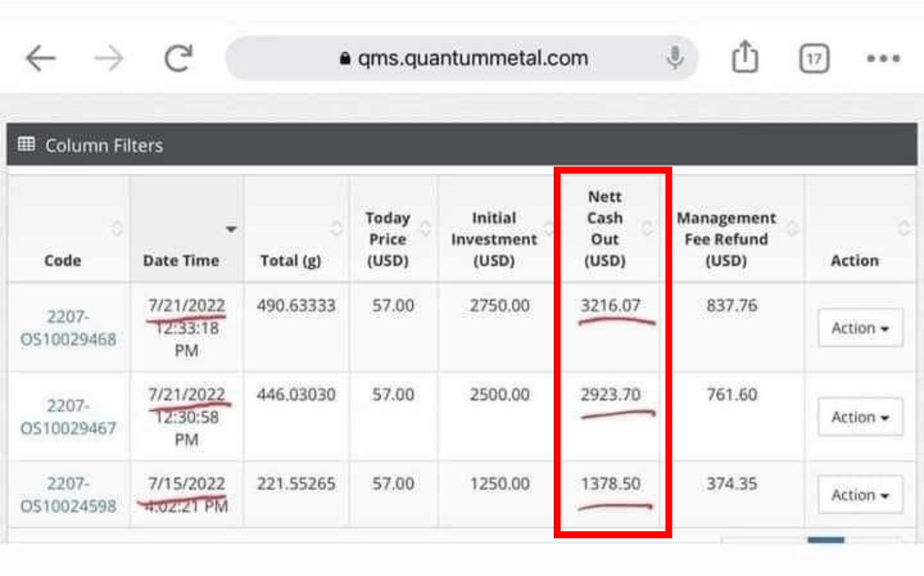Open Action dropdown for order 2207-OS10024598
This screenshot has height=576, width=924.
pyautogui.click(x=860, y=495)
